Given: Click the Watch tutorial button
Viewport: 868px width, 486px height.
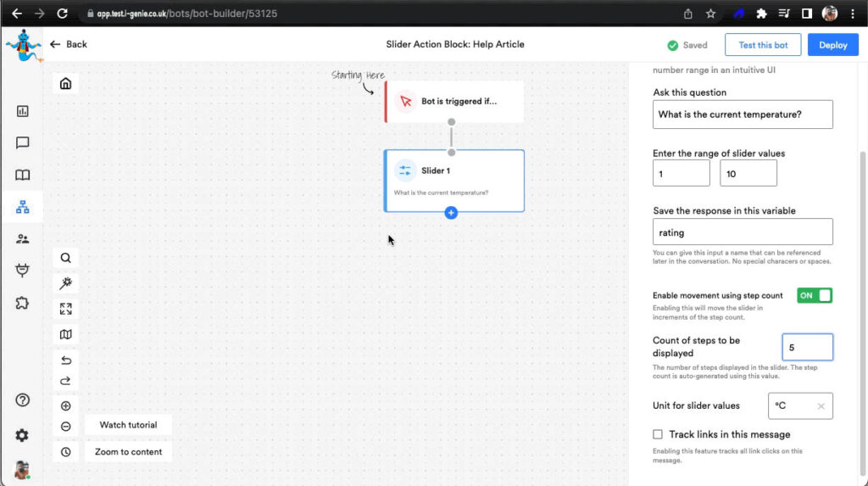Looking at the screenshot, I should (128, 425).
